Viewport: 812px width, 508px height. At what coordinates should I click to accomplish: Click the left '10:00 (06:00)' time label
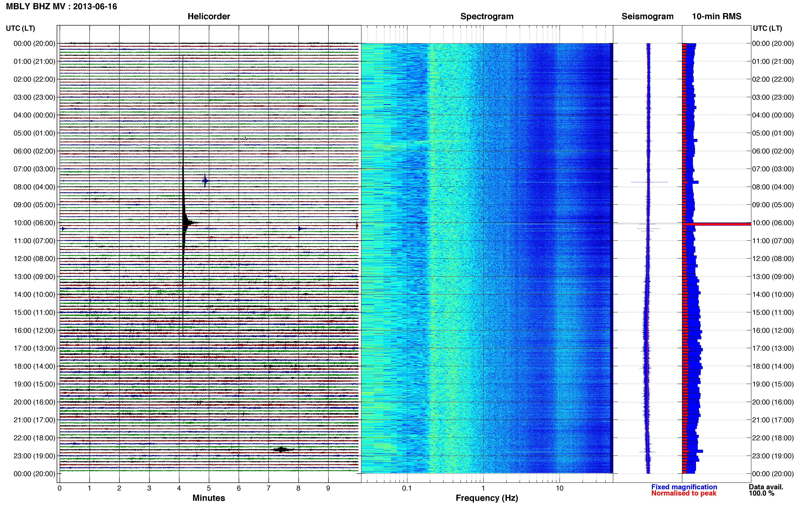(x=34, y=223)
